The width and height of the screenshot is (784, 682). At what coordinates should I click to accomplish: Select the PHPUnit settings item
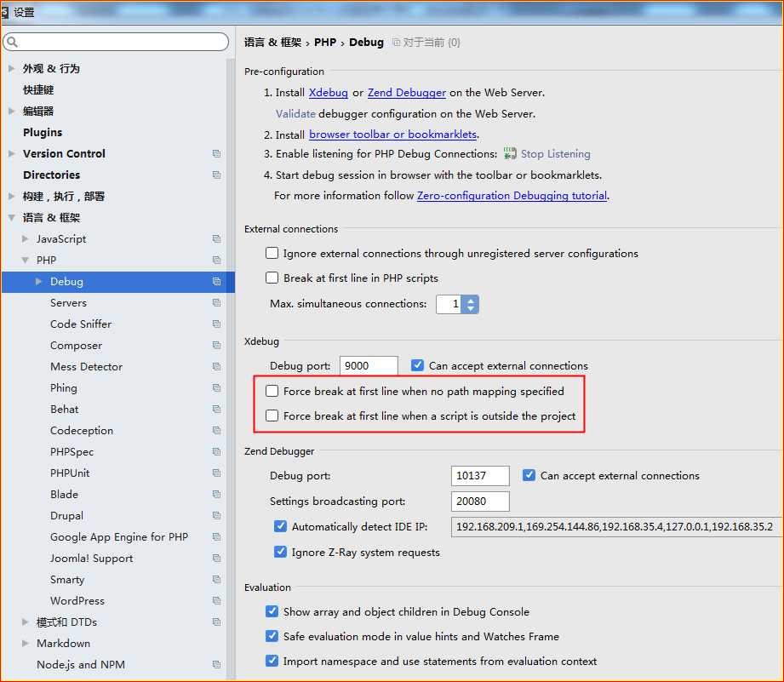tap(70, 473)
